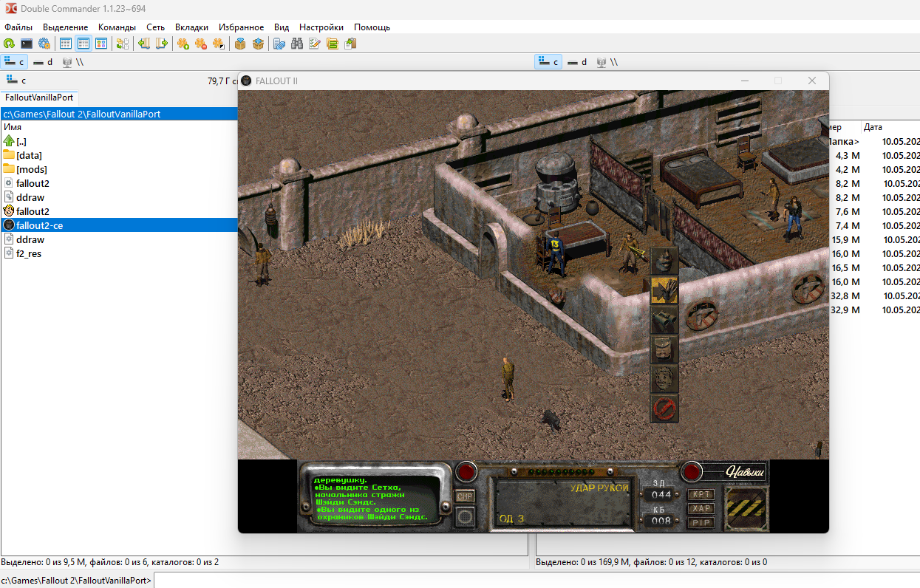
Task: Select drive d in the right panel
Action: tap(577, 62)
